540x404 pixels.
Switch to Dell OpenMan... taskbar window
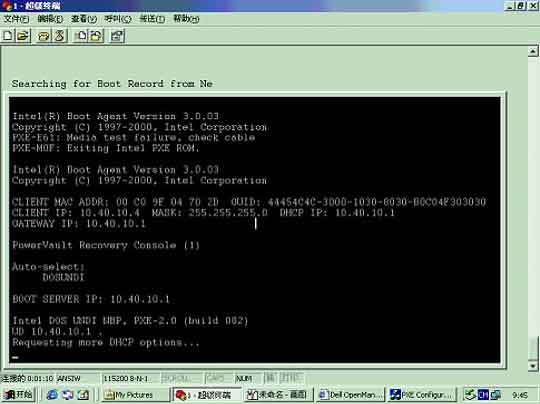351,395
